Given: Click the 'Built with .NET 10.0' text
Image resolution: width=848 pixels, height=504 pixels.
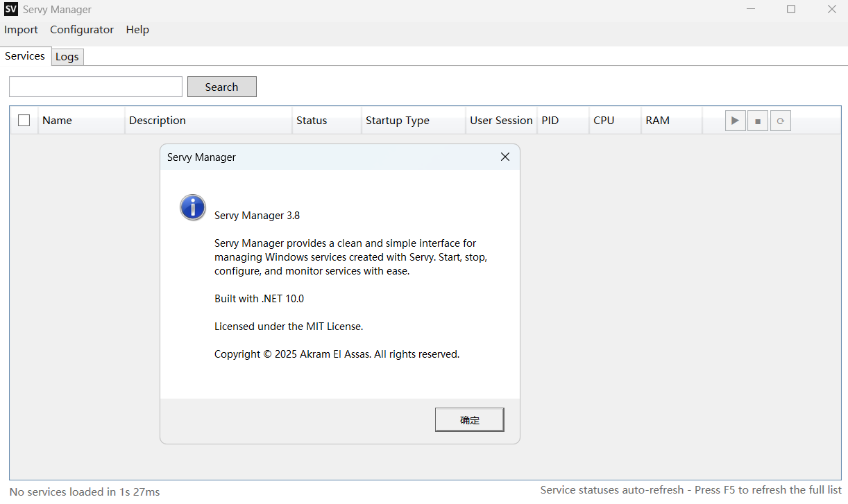Looking at the screenshot, I should 260,299.
